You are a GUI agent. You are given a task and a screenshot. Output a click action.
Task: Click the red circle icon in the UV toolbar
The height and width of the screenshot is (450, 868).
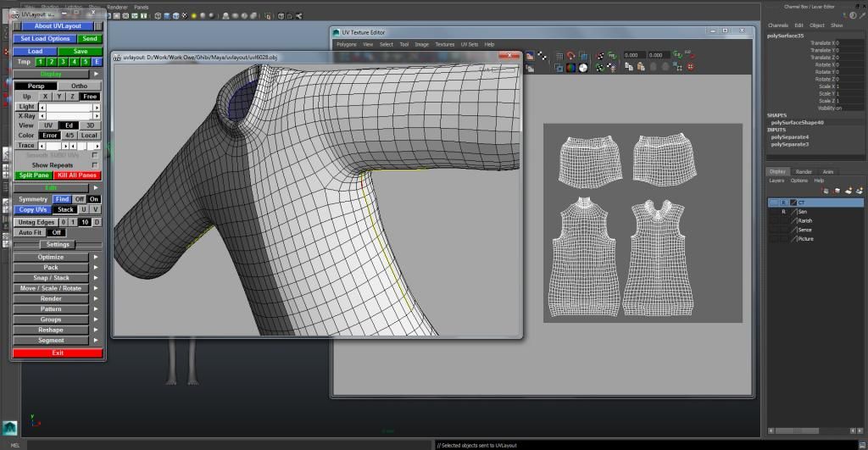690,67
